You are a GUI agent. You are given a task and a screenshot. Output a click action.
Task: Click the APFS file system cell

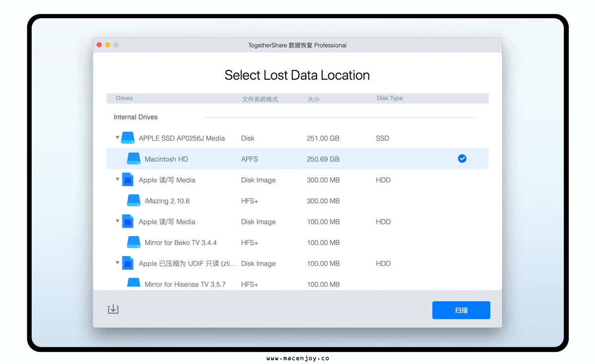coord(249,159)
